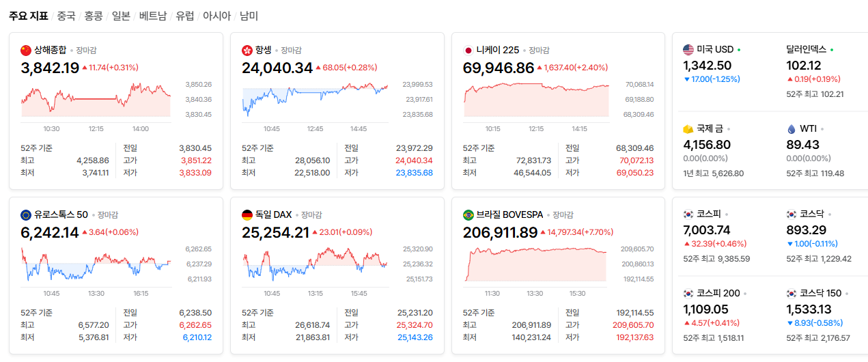This screenshot has height=362, width=868.
Task: Click the Germany flag icon for 독일 DAX
Action: coord(247,214)
